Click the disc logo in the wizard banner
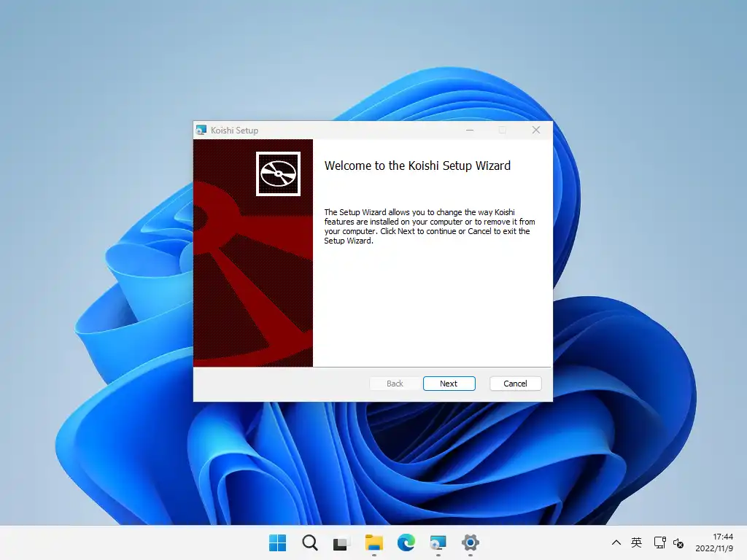The width and height of the screenshot is (747, 560). [x=278, y=174]
